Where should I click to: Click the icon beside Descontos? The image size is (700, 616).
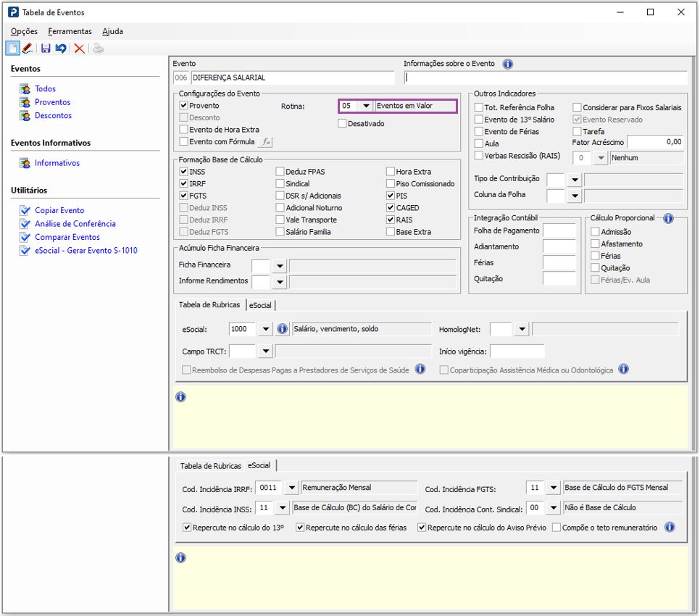pyautogui.click(x=25, y=116)
